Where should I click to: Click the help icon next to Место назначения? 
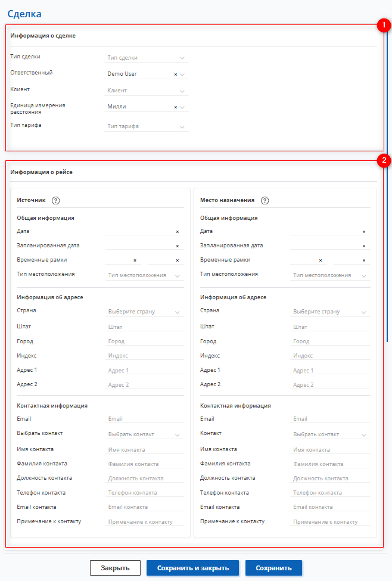point(265,201)
